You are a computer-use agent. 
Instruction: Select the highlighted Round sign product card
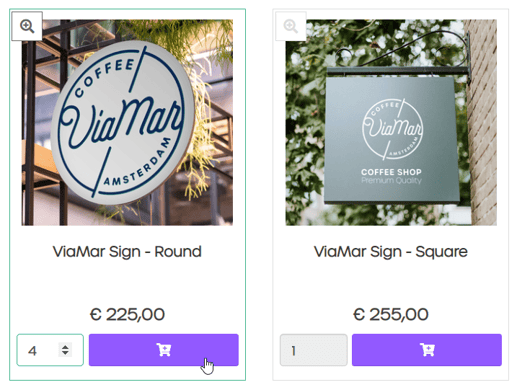coord(127,194)
